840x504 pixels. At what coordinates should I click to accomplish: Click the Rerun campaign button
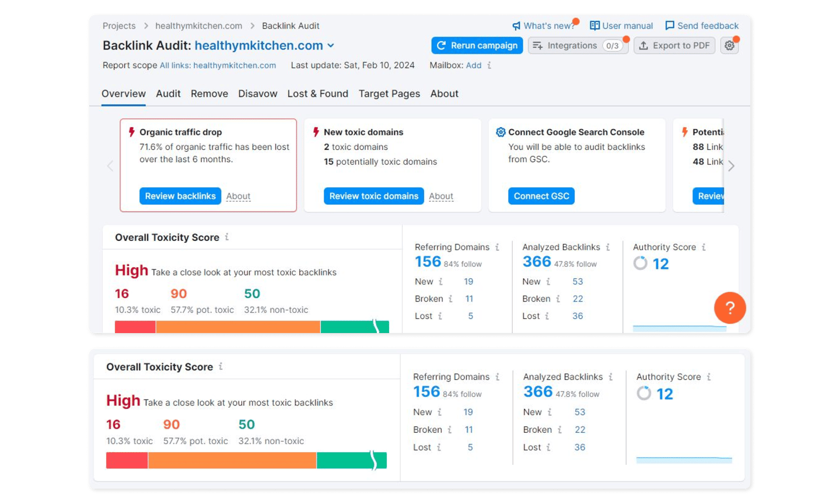477,45
